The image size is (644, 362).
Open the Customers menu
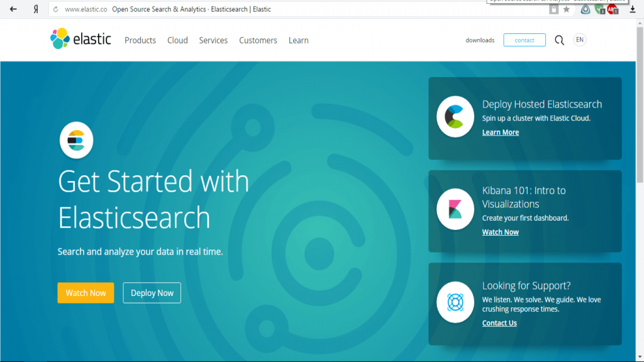click(258, 40)
